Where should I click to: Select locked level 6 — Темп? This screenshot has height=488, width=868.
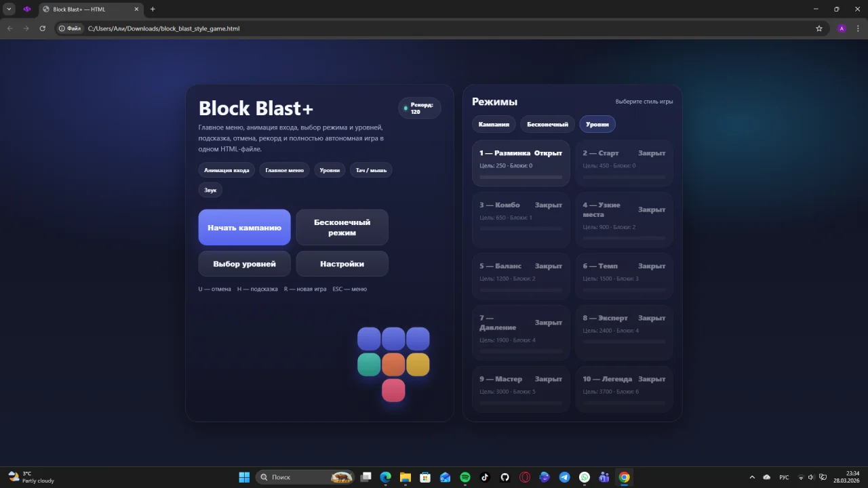[624, 276]
